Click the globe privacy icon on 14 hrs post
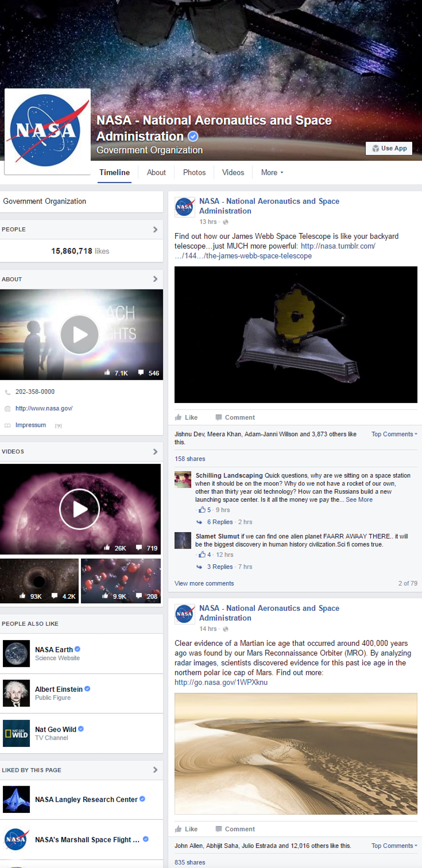422x868 pixels. pos(226,629)
